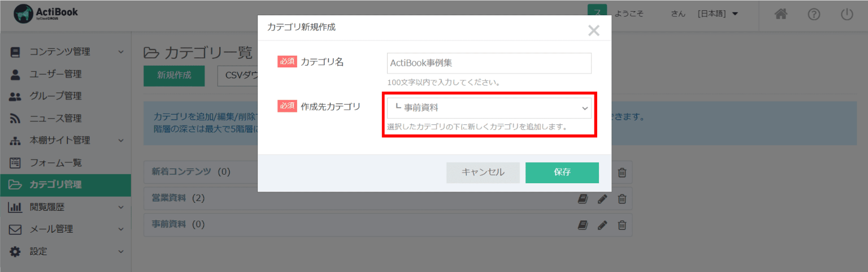Delete 営業資料 using its trash icon
Image resolution: width=868 pixels, height=272 pixels.
(622, 198)
